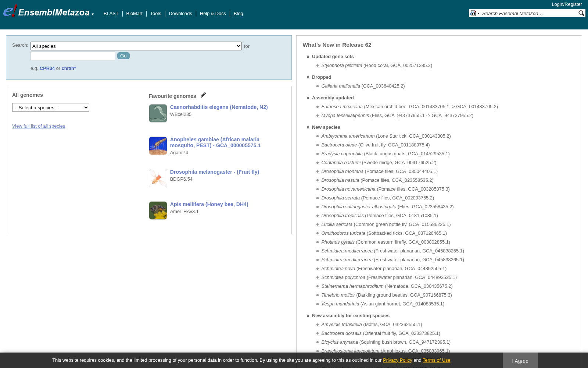The width and height of the screenshot is (588, 368).
Task: Click the Anopheles gambiae mosquito thumbnail
Action: point(158,146)
